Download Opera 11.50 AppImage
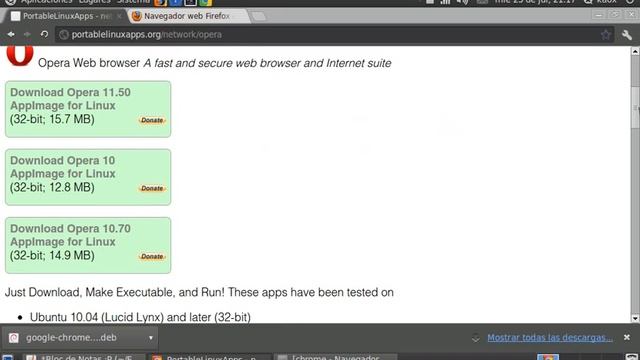The height and width of the screenshot is (360, 640). coord(70,99)
